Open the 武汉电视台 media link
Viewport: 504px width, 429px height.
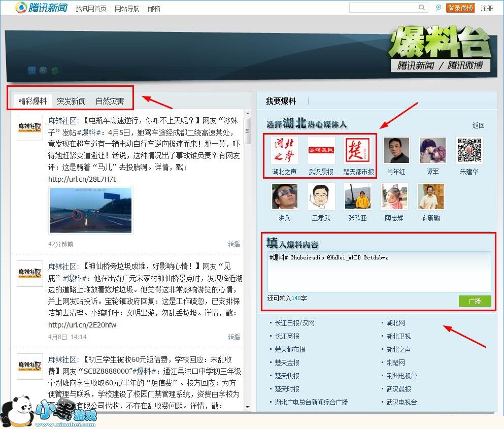click(x=401, y=402)
